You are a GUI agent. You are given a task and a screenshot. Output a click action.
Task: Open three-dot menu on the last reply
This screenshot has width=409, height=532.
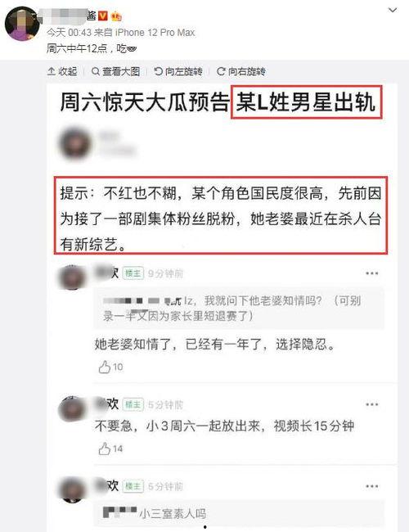[371, 486]
